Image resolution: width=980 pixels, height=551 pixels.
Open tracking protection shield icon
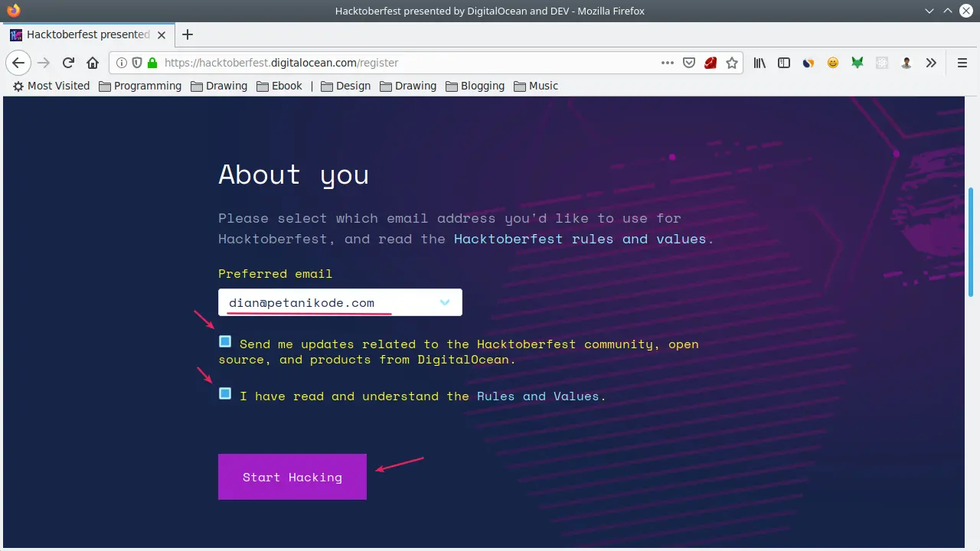[137, 63]
